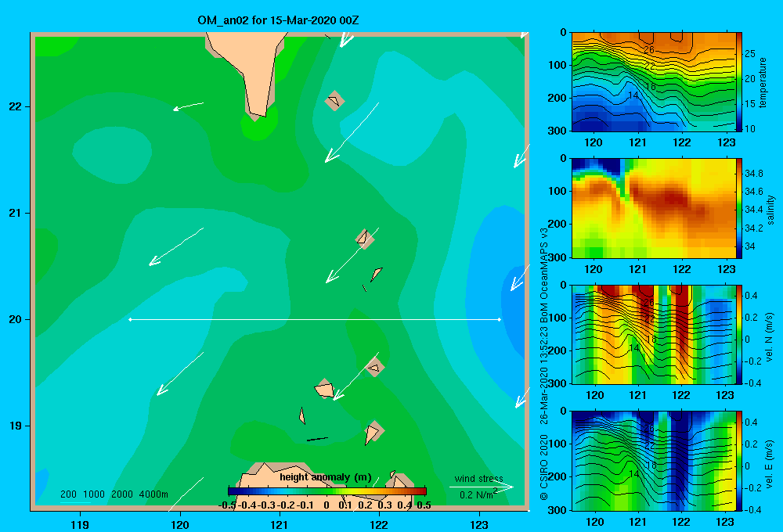Click the '100' depth label of temperature panel
The width and height of the screenshot is (783, 532).
click(x=557, y=65)
